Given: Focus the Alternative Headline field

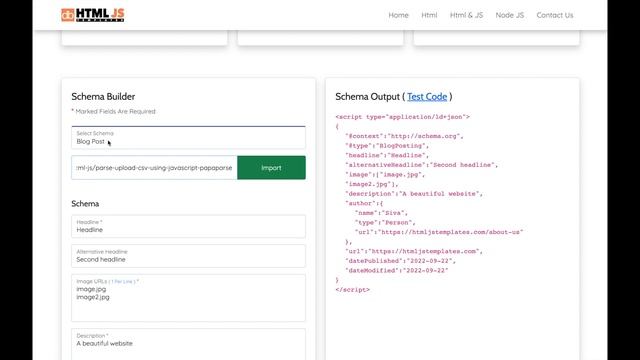Looking at the screenshot, I should click(x=188, y=256).
